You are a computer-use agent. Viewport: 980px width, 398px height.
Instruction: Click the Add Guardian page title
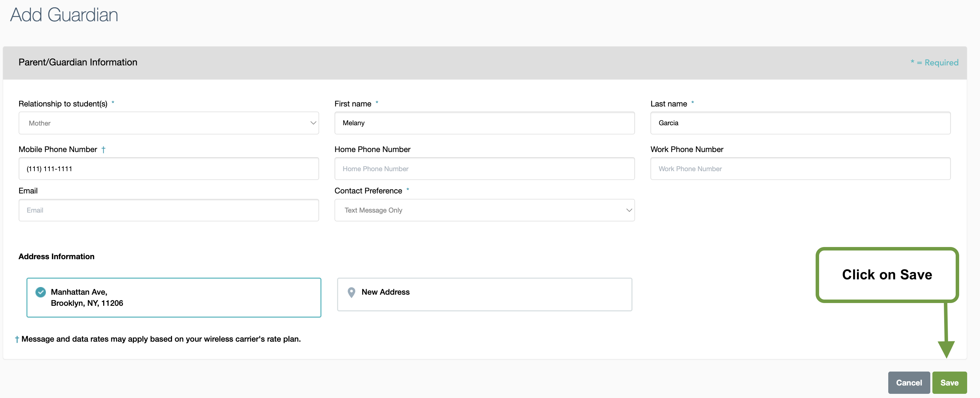(x=64, y=15)
